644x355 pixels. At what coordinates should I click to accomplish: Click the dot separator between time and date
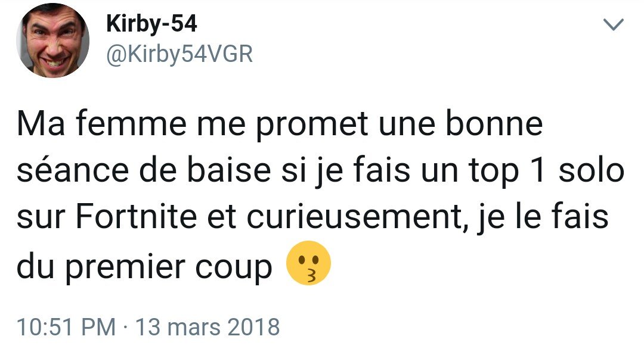point(125,328)
